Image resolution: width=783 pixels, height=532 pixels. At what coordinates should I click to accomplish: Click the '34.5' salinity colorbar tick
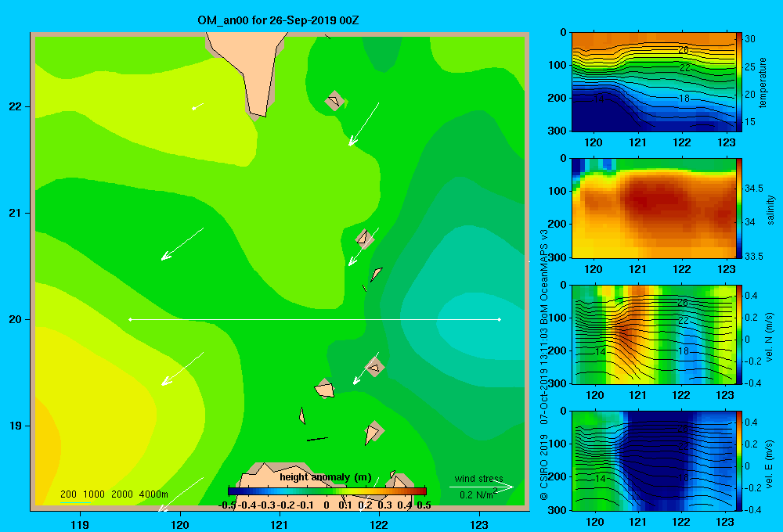754,188
